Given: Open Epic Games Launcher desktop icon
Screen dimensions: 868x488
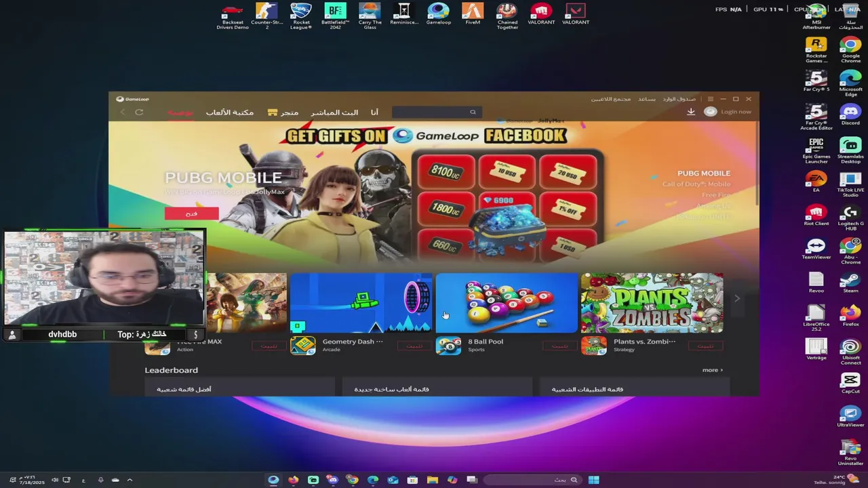Looking at the screenshot, I should [816, 151].
